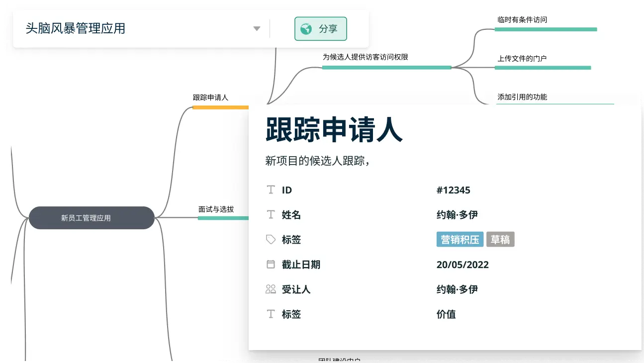
Task: Click the globe icon in 分享 button
Action: tap(307, 29)
